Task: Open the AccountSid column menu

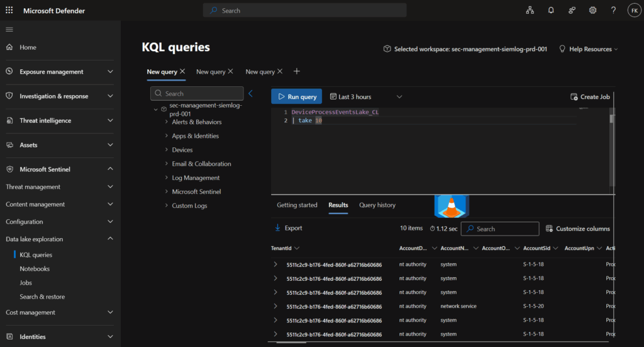Action: click(555, 248)
